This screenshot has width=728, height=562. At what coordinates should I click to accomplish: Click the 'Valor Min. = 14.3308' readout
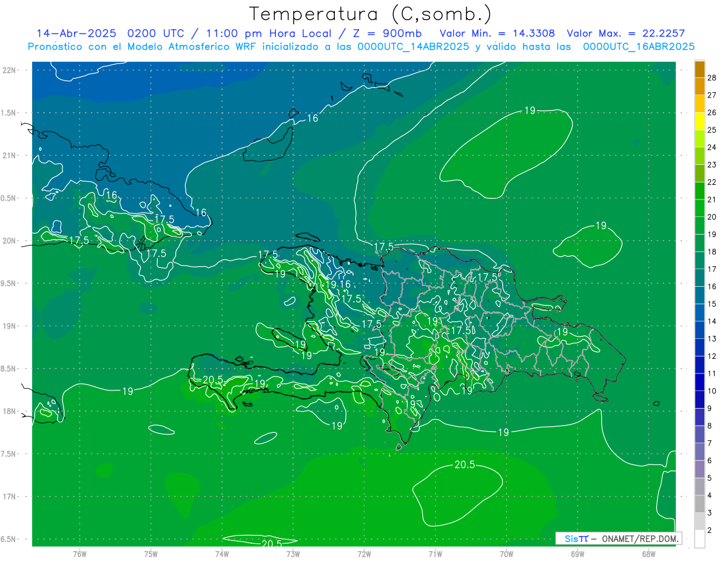click(x=497, y=33)
